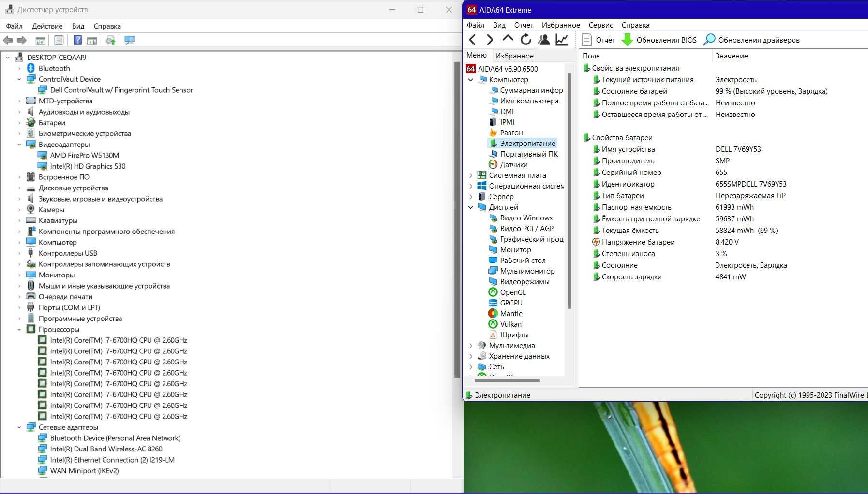Open Device Manager Вид menu

(x=78, y=26)
